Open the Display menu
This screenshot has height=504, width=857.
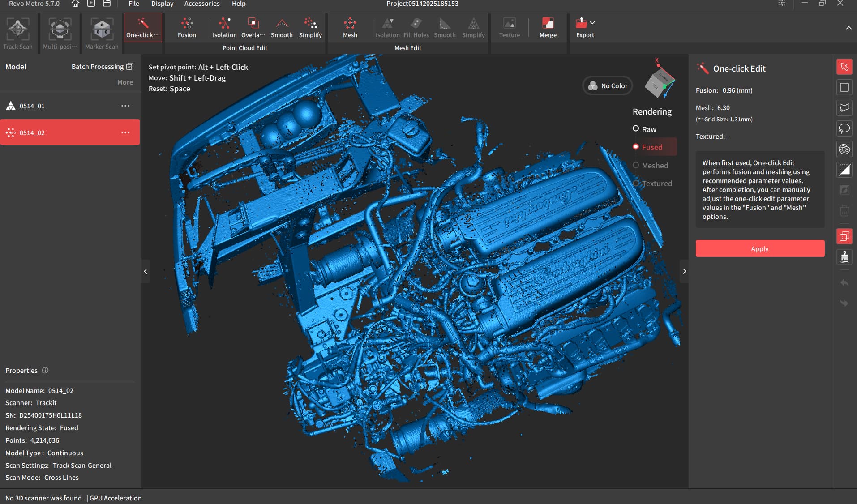[162, 4]
